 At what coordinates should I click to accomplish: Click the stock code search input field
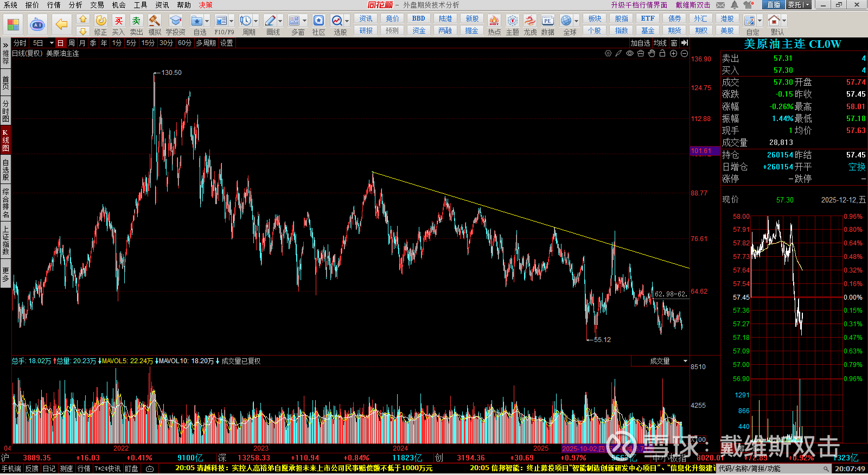pyautogui.click(x=770, y=468)
